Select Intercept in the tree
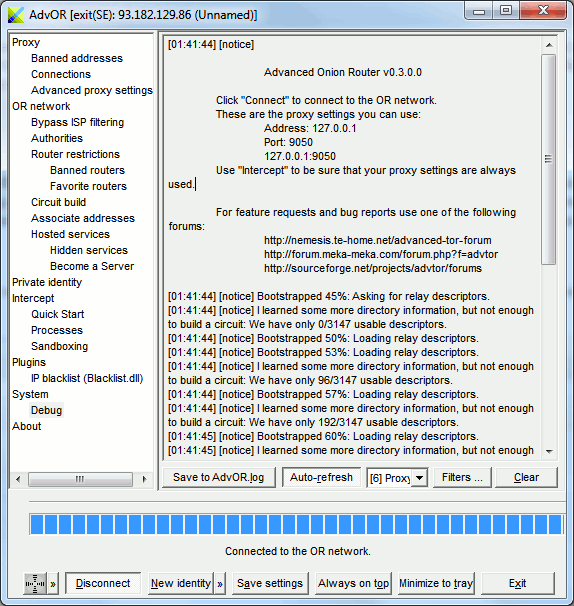 pyautogui.click(x=33, y=298)
